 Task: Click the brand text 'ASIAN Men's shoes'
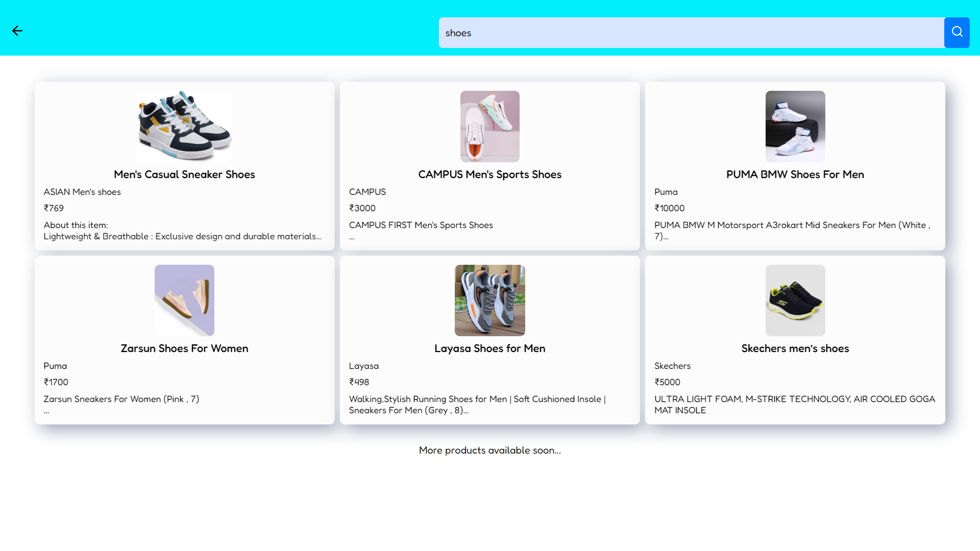point(82,192)
